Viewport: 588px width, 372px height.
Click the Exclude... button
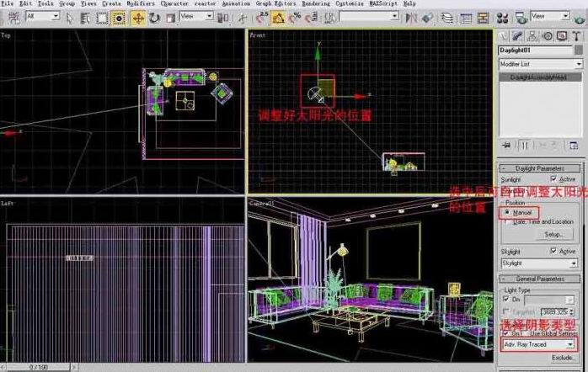click(x=563, y=358)
